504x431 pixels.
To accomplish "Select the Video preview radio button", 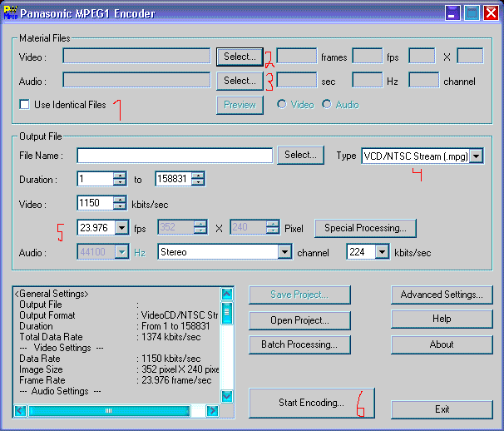I will (282, 104).
